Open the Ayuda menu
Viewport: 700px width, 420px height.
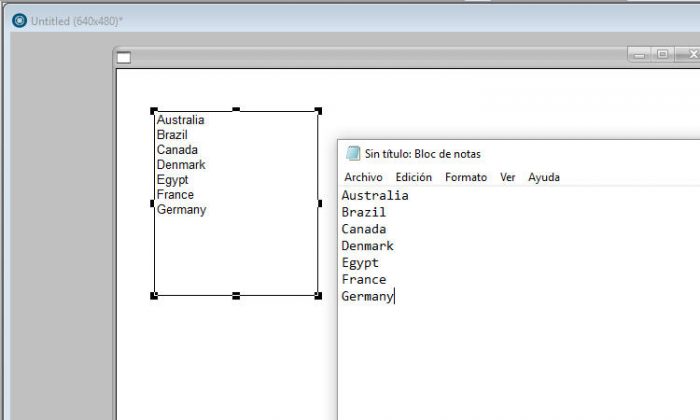click(x=543, y=177)
